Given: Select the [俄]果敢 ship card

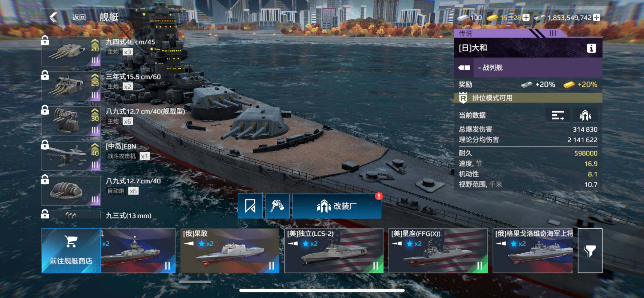Looking at the screenshot, I should click(230, 251).
